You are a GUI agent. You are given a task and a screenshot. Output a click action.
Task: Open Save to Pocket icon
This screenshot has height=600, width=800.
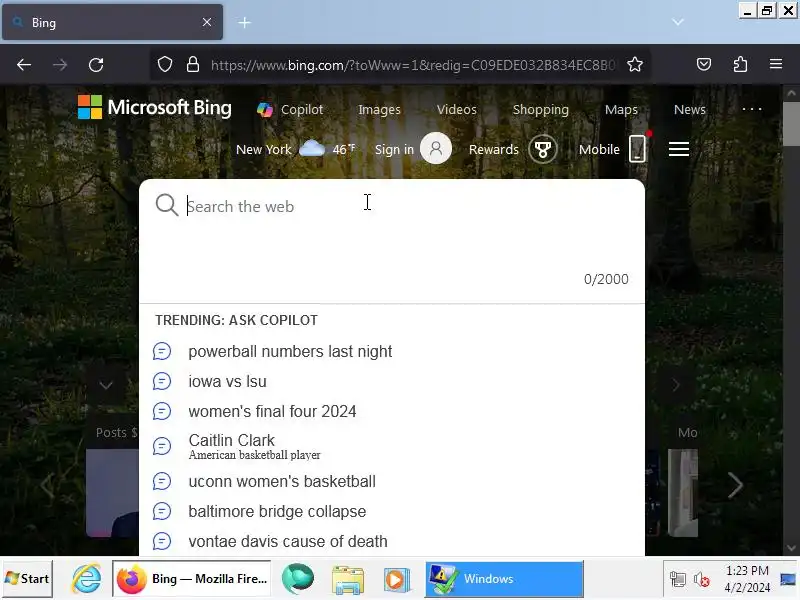tap(704, 64)
